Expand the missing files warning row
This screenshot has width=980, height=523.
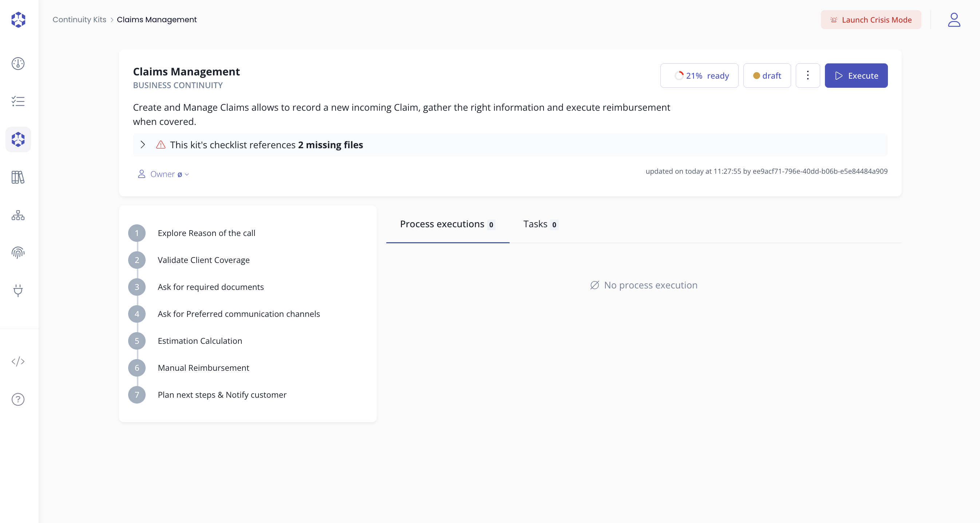(143, 145)
